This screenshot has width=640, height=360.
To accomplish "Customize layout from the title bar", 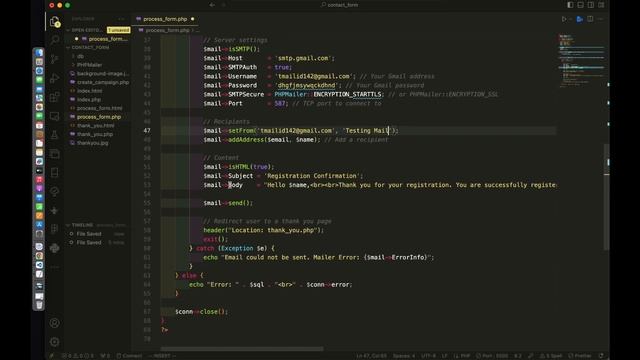I will click(x=601, y=5).
